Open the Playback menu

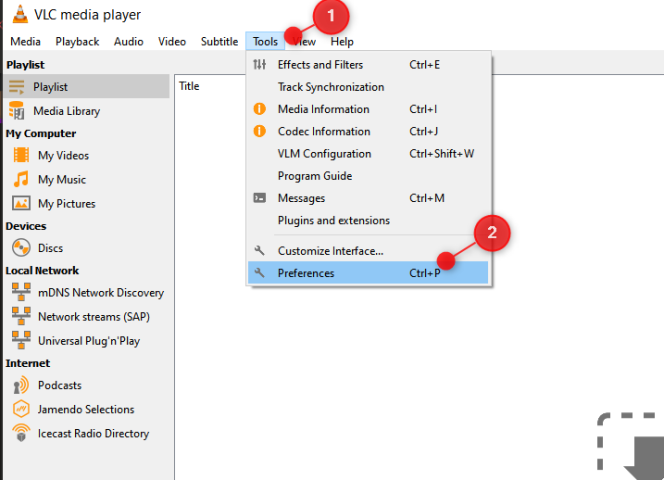click(x=77, y=42)
